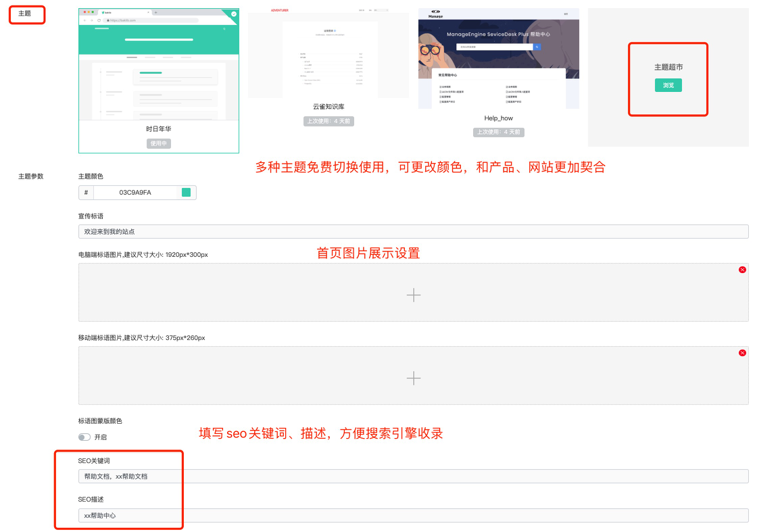Click the 电脑端标语图片 size hint label

(x=143, y=254)
